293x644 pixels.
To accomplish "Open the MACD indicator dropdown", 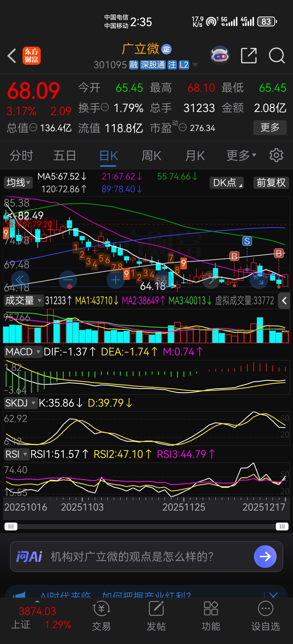I will click(x=23, y=352).
